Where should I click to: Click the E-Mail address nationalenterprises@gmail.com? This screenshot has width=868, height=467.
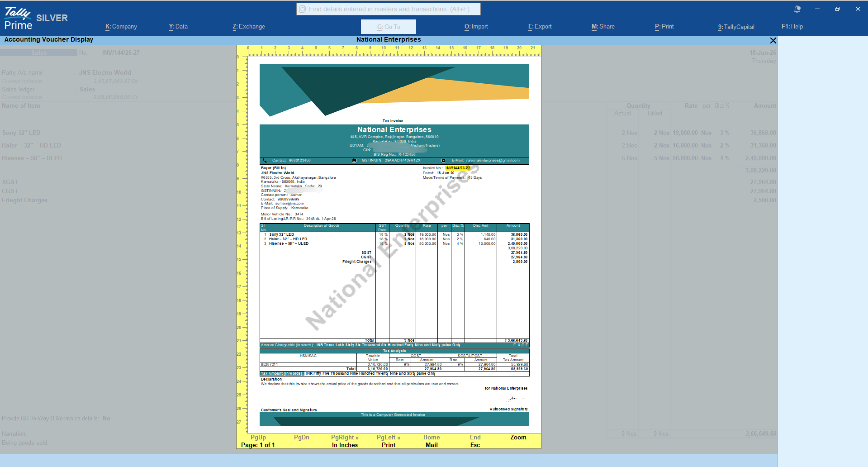pyautogui.click(x=493, y=161)
